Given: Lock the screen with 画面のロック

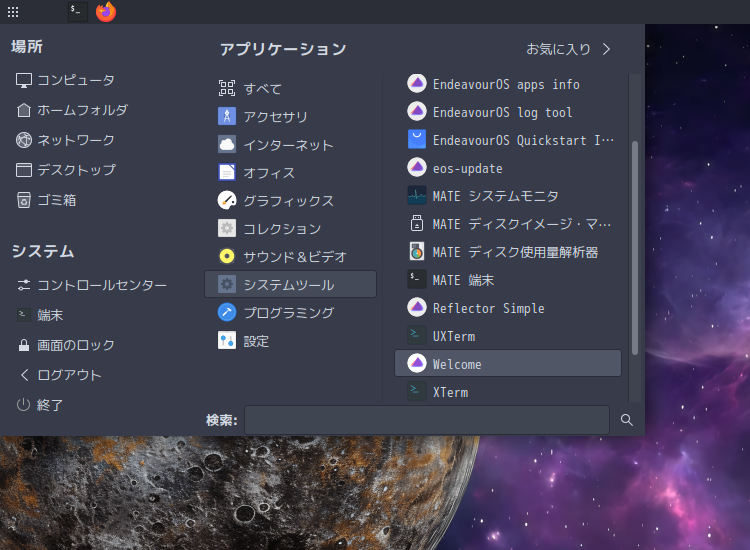Looking at the screenshot, I should pos(66,345).
